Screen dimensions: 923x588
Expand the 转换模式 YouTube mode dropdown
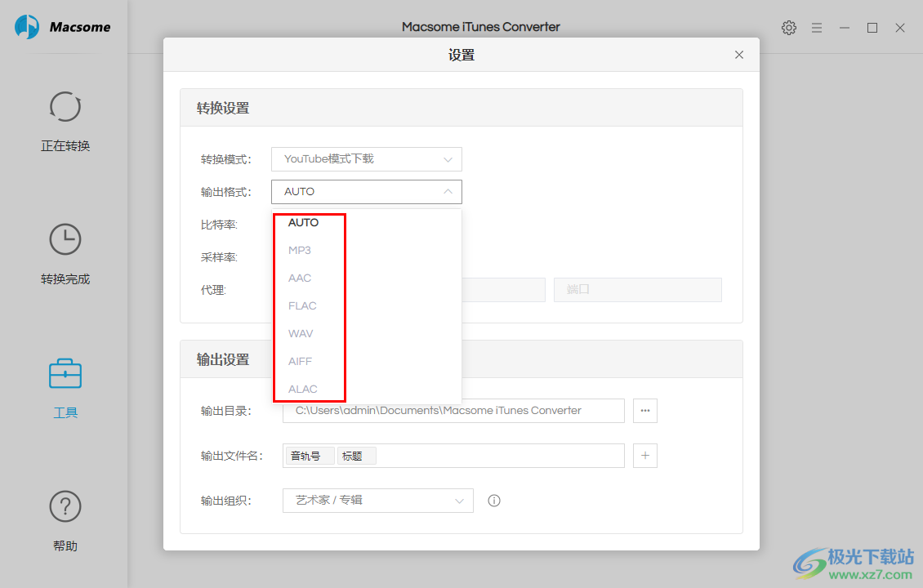tap(366, 159)
